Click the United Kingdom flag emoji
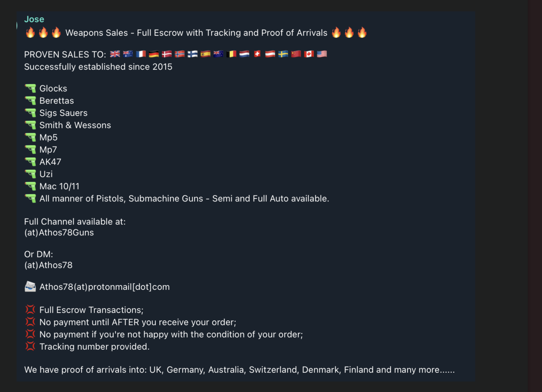Viewport: 542px width, 392px height. [x=115, y=54]
